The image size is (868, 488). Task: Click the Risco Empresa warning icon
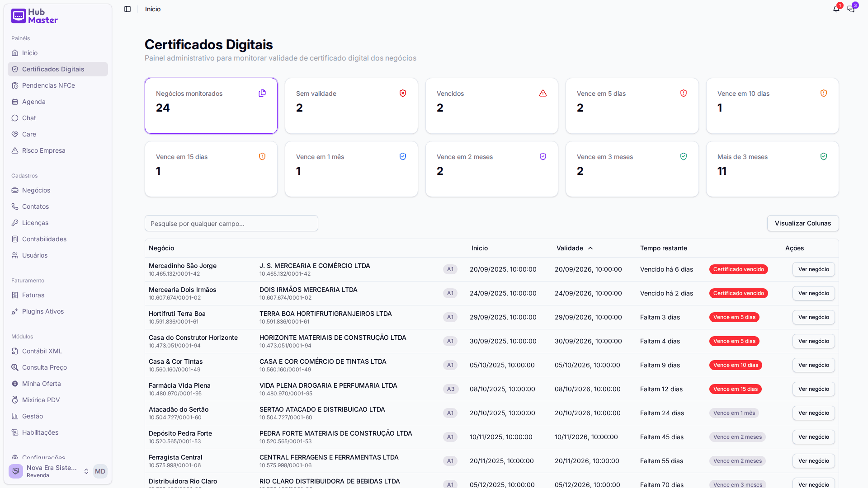pyautogui.click(x=15, y=150)
